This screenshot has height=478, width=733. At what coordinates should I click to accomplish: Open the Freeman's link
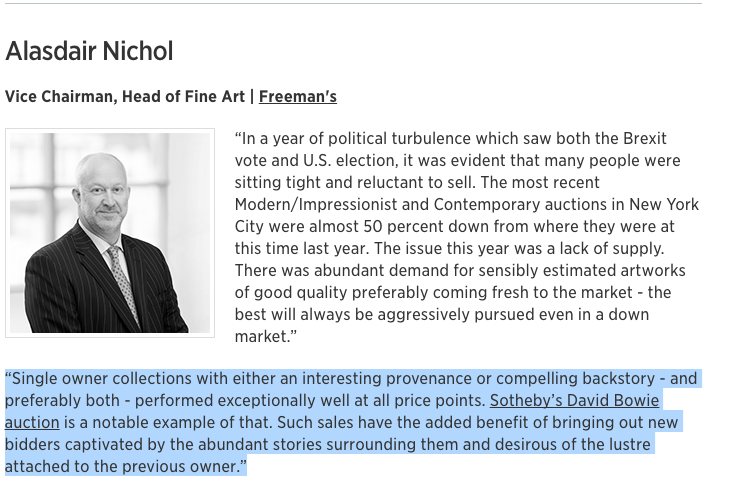[x=298, y=96]
